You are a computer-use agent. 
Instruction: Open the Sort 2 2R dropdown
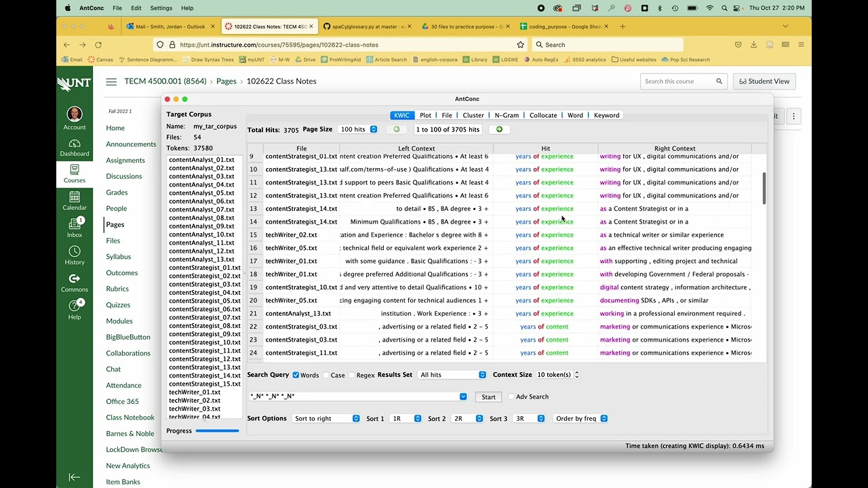point(467,419)
